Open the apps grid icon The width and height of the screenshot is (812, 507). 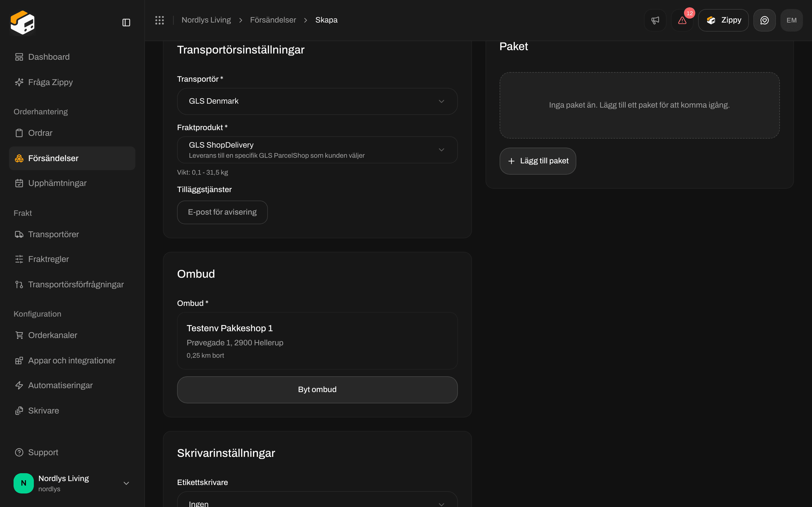coord(159,20)
